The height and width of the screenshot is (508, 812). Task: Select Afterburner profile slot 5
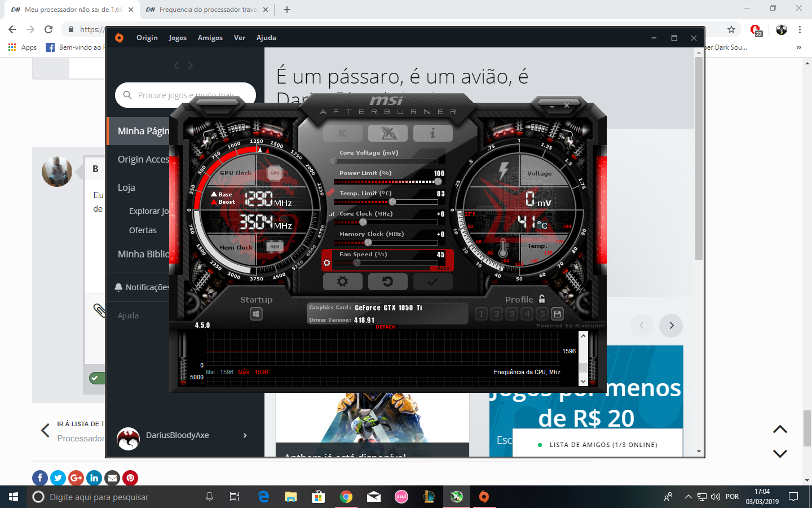tap(542, 314)
